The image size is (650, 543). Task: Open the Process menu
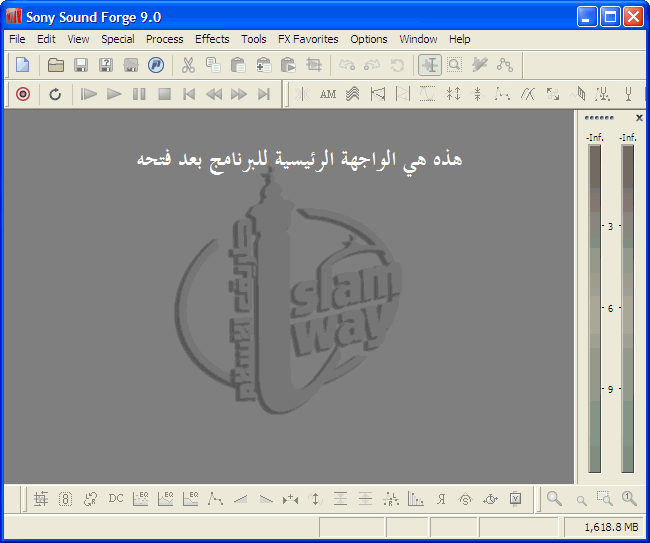(165, 39)
